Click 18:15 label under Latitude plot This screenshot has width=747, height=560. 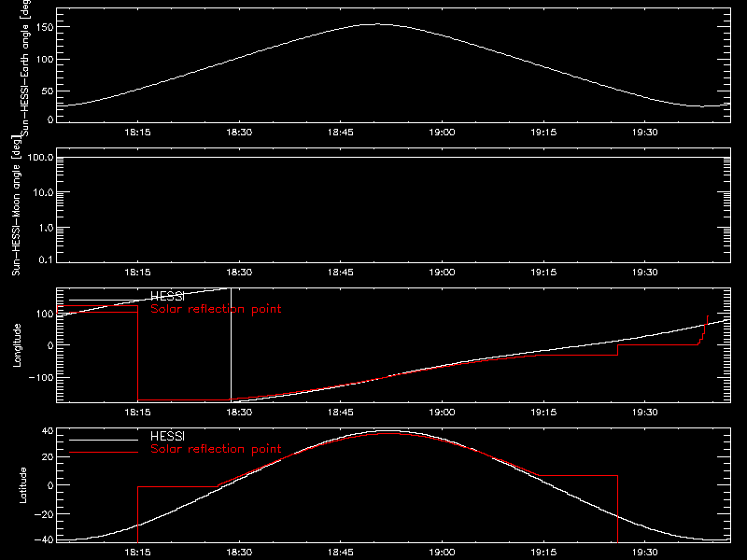click(x=137, y=553)
